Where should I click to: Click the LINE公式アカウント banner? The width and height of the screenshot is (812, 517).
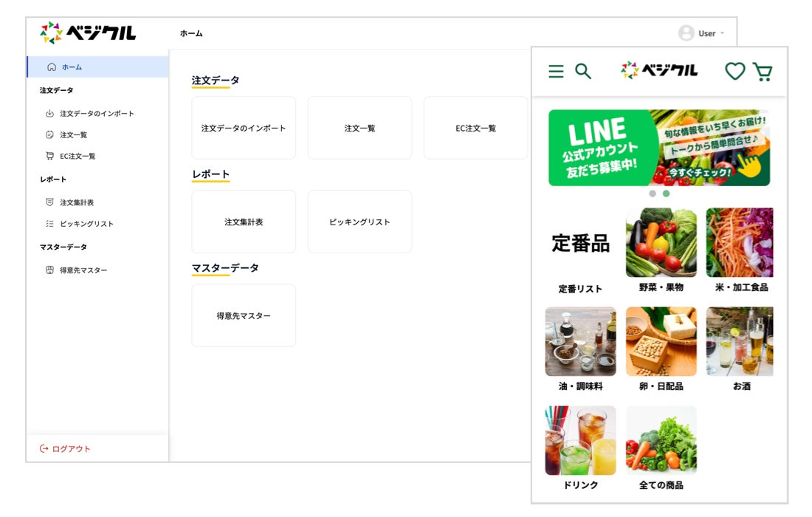(659, 148)
